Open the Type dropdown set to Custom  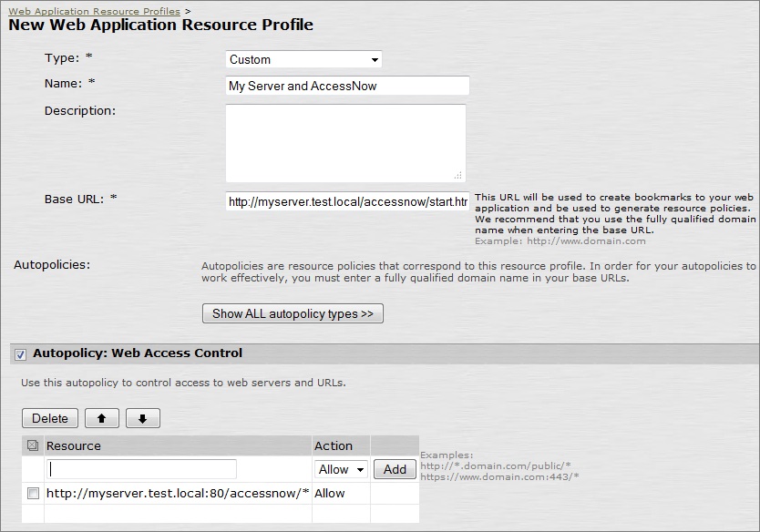point(303,59)
